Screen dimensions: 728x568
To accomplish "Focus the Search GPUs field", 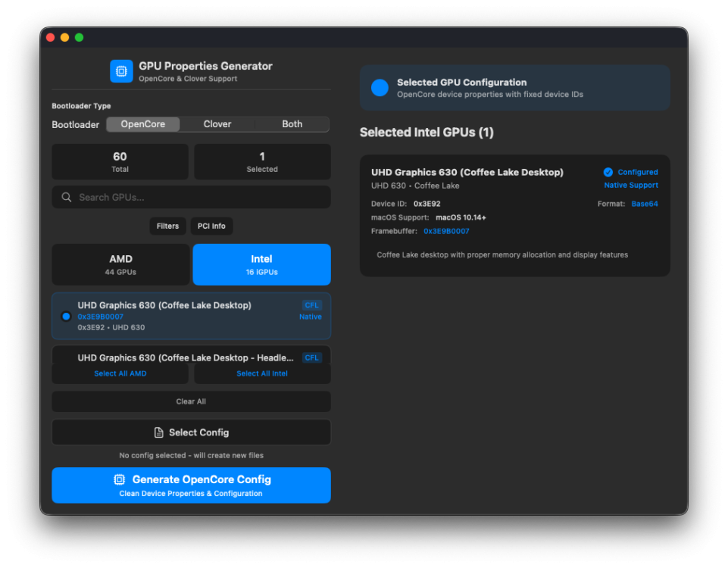I will click(192, 197).
